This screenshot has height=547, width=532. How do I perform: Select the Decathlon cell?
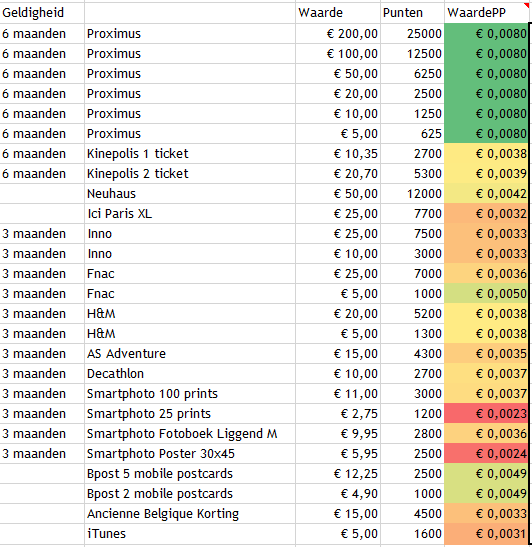coord(190,374)
